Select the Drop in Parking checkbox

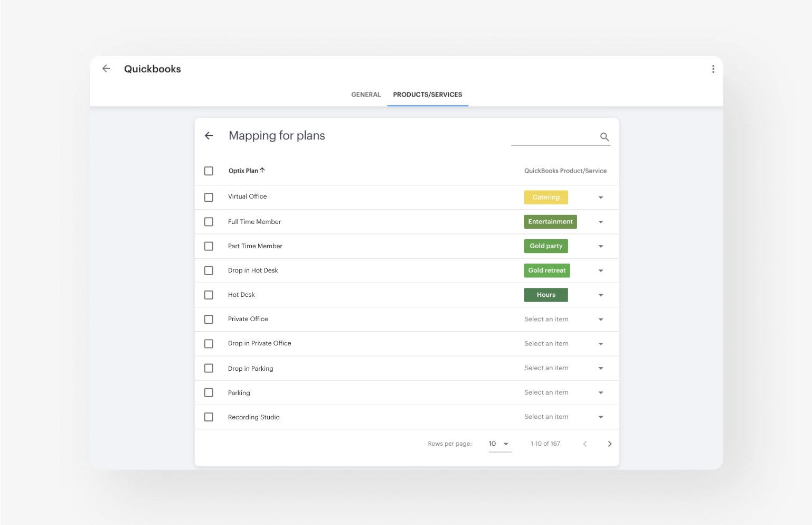[x=209, y=368]
